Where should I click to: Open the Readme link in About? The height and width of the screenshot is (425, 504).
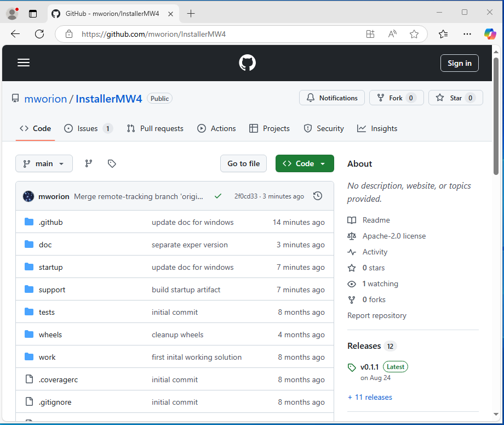pos(376,220)
